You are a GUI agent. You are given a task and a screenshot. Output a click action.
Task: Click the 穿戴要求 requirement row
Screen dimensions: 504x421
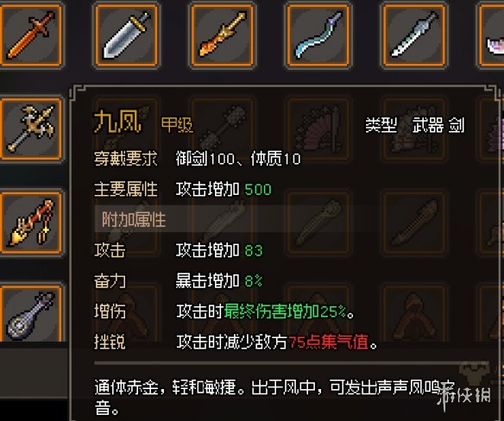pyautogui.click(x=198, y=159)
